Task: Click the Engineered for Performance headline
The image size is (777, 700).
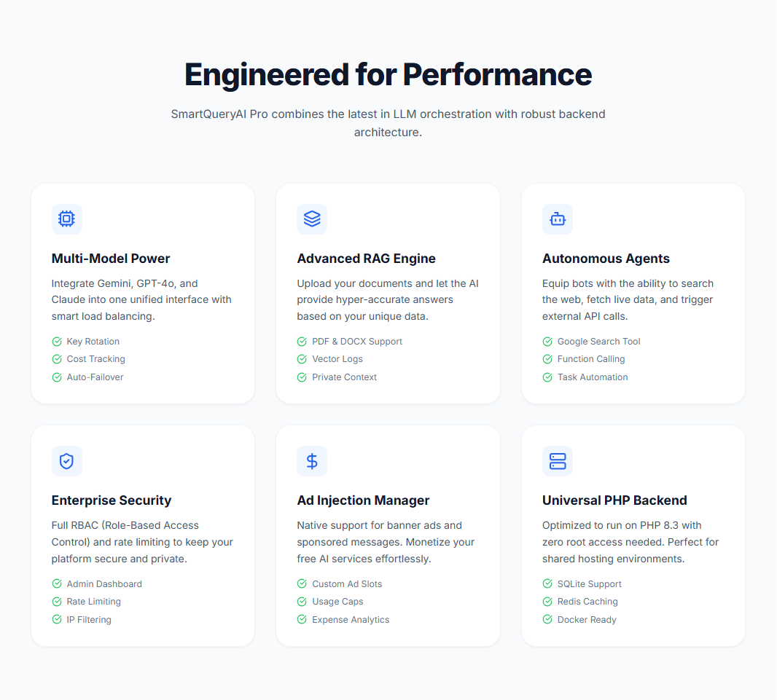Action: (x=388, y=74)
